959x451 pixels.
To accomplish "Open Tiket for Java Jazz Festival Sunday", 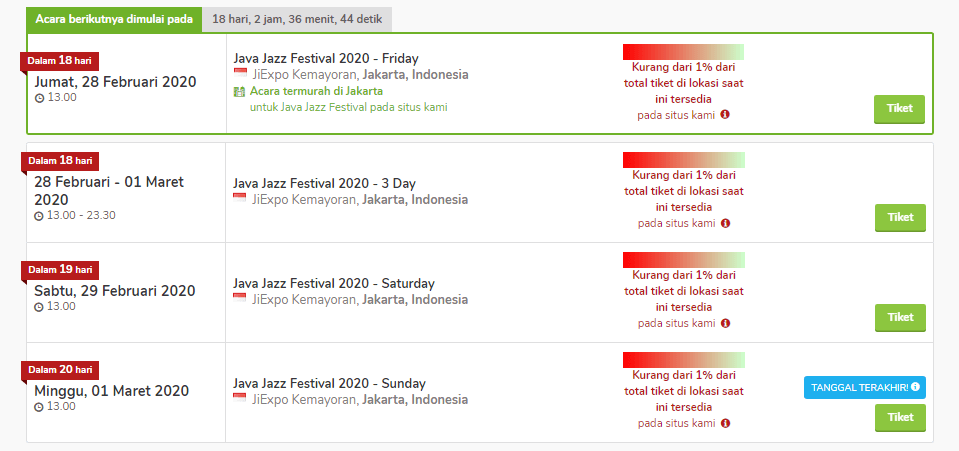I will [900, 418].
